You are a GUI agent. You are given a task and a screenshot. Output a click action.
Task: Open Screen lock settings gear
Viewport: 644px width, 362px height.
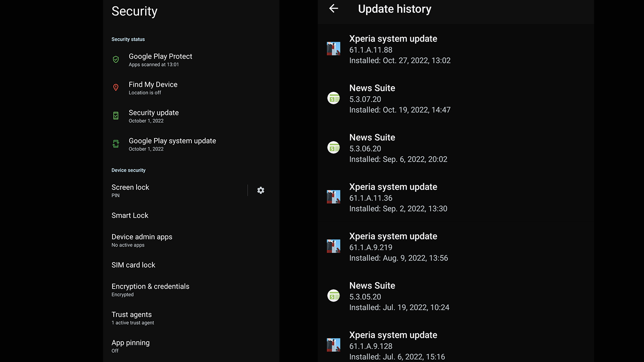261,190
